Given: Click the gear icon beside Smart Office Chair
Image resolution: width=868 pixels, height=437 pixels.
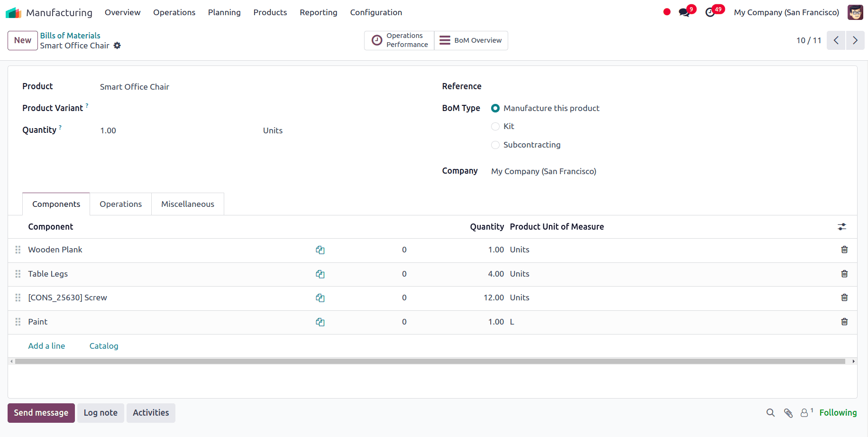Looking at the screenshot, I should point(117,46).
